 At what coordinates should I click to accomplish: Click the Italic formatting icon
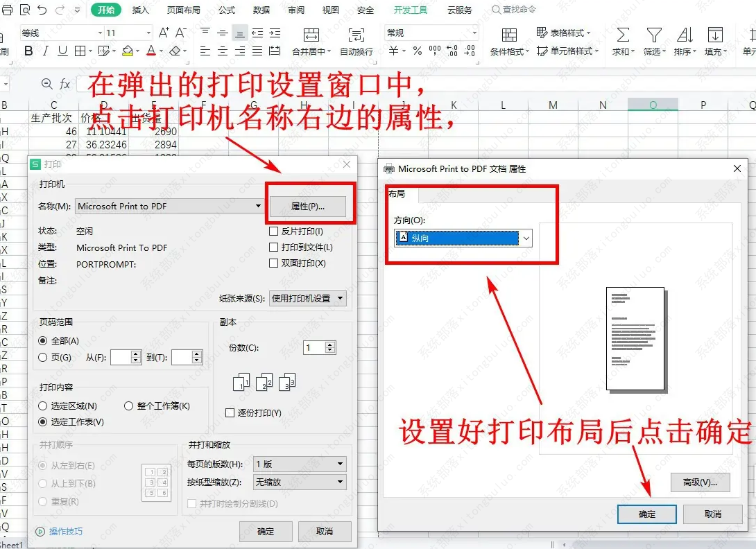click(x=46, y=51)
